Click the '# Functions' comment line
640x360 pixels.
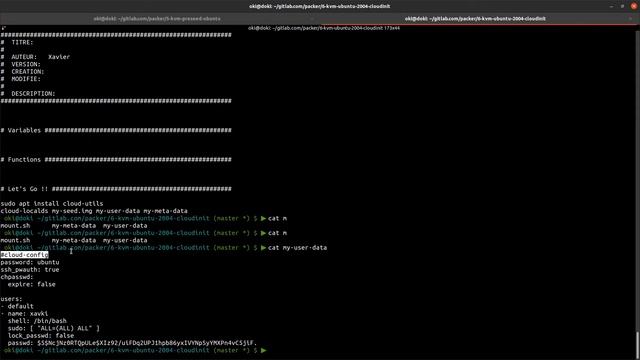pyautogui.click(x=116, y=159)
